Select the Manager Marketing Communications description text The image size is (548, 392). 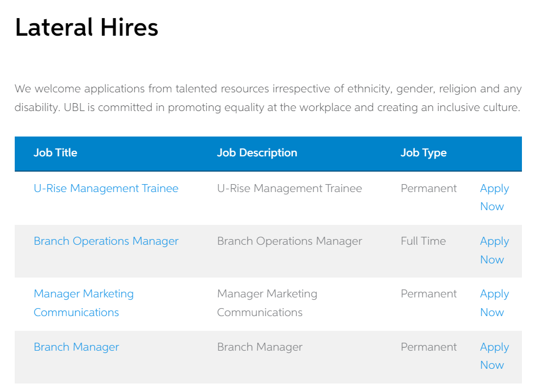267,303
